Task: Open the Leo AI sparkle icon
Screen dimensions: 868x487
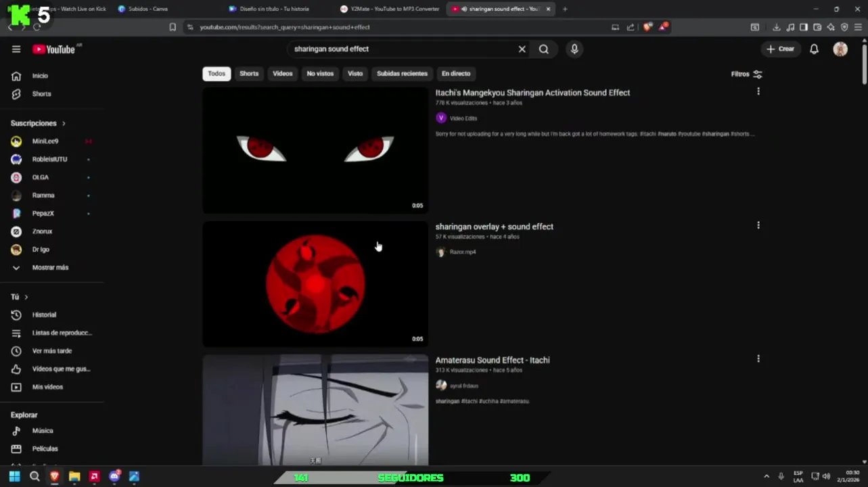Action: click(831, 27)
